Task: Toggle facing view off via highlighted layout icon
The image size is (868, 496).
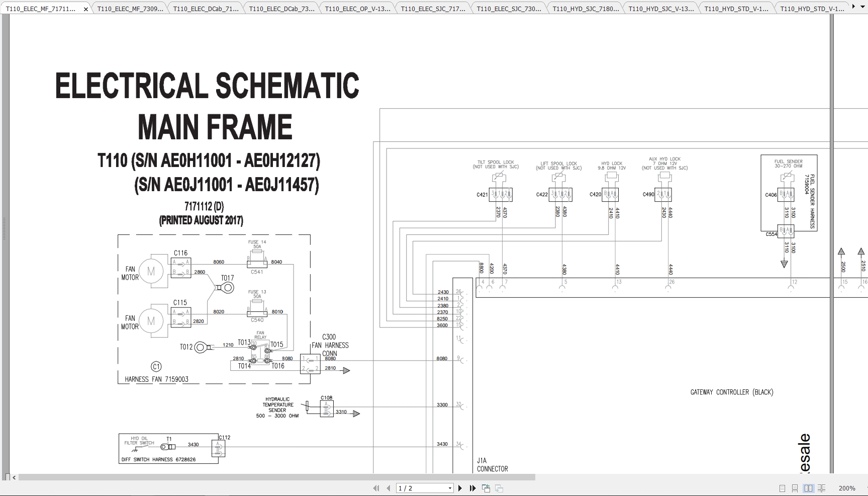Action: tap(808, 488)
